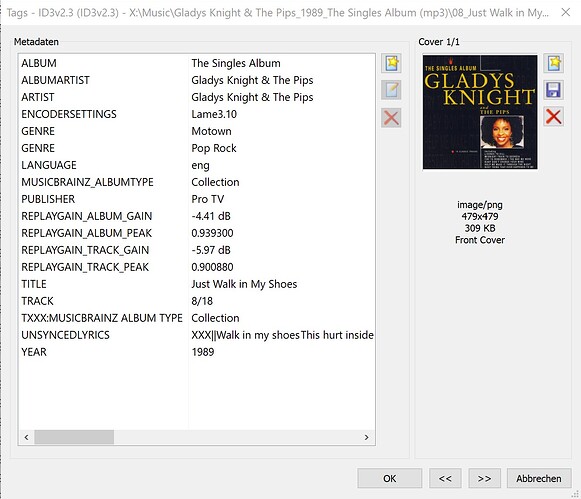Select the ENCODERSETTINGS field

point(69,114)
